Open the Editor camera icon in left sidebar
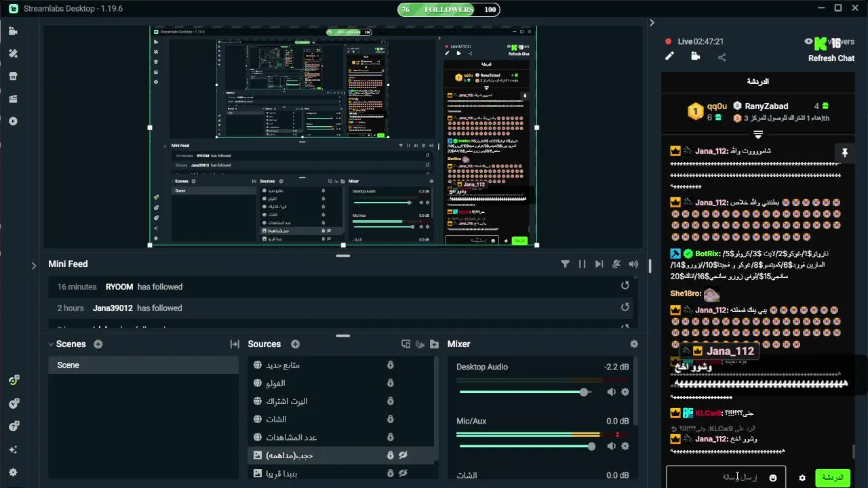 click(x=13, y=31)
